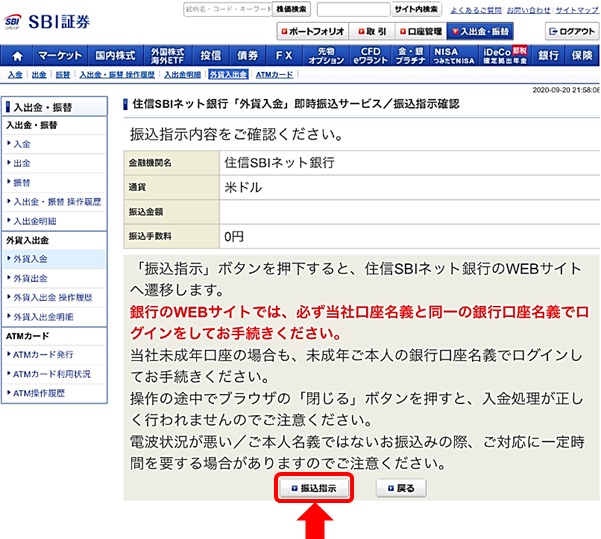This screenshot has width=601, height=539.
Task: Open the 口座管理 page
Action: coord(418,32)
